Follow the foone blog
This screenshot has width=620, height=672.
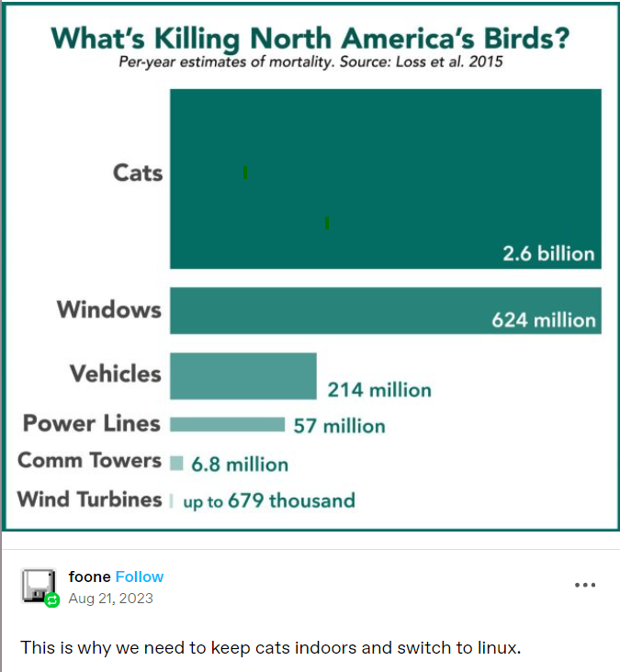point(140,577)
